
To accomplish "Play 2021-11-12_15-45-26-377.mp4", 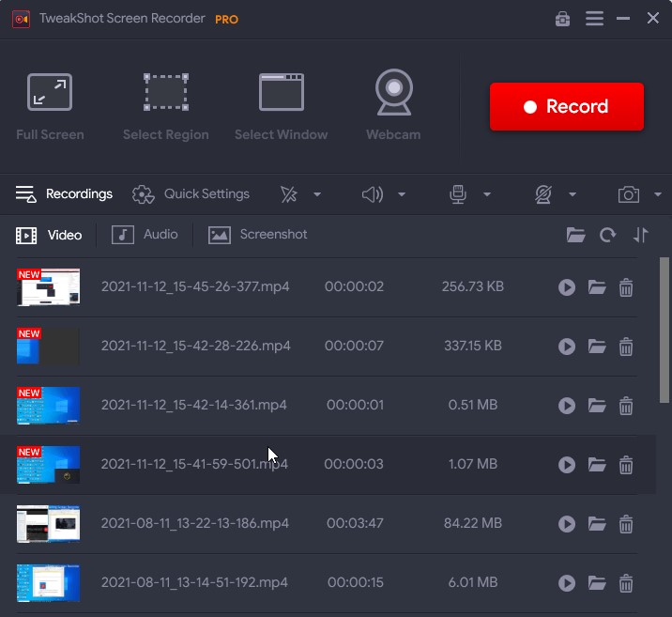I will [567, 287].
